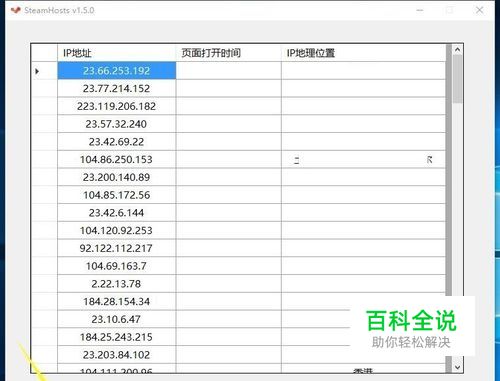Image resolution: width=500 pixels, height=381 pixels.
Task: Sort by the IP地址 column header
Action: [117, 53]
